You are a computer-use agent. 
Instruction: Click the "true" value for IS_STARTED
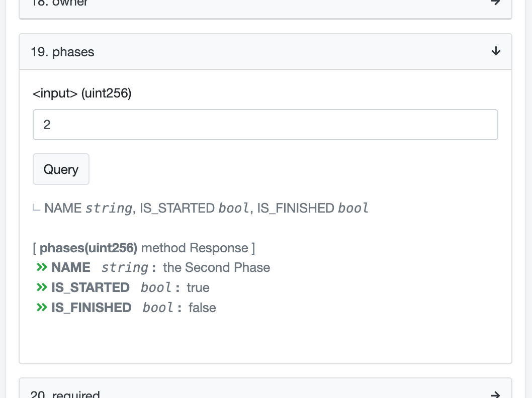[198, 287]
